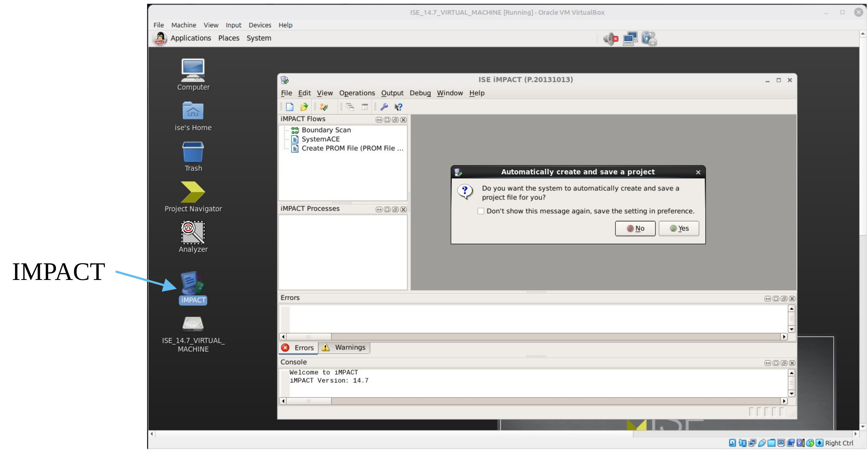The image size is (868, 450).
Task: Open the Operations menu
Action: [357, 93]
